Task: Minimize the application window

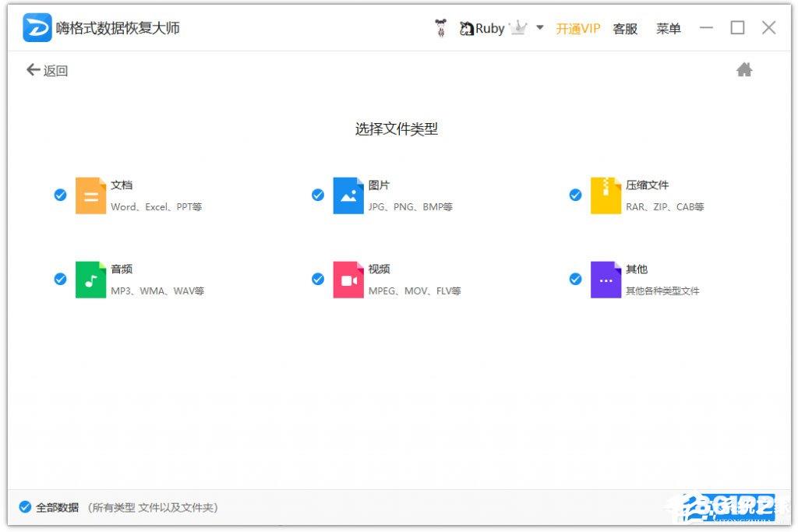Action: tap(706, 27)
